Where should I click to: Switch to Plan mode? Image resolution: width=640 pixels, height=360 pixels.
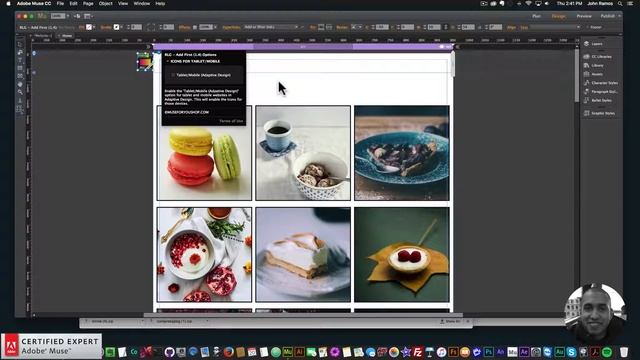(536, 16)
